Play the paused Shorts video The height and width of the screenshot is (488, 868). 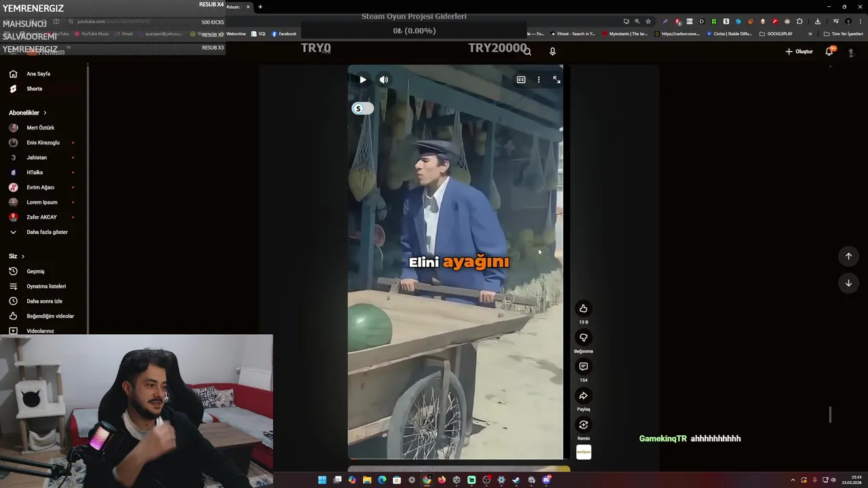pos(363,80)
